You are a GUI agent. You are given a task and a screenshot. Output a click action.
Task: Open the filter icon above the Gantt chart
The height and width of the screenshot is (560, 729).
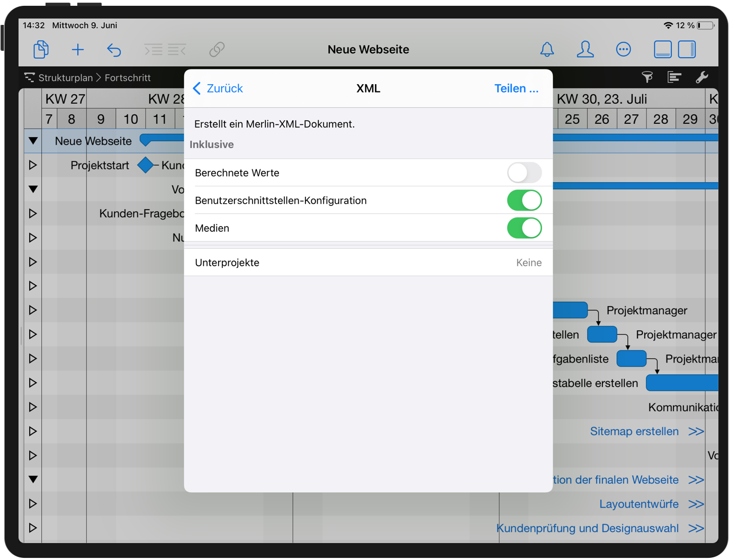tap(647, 77)
